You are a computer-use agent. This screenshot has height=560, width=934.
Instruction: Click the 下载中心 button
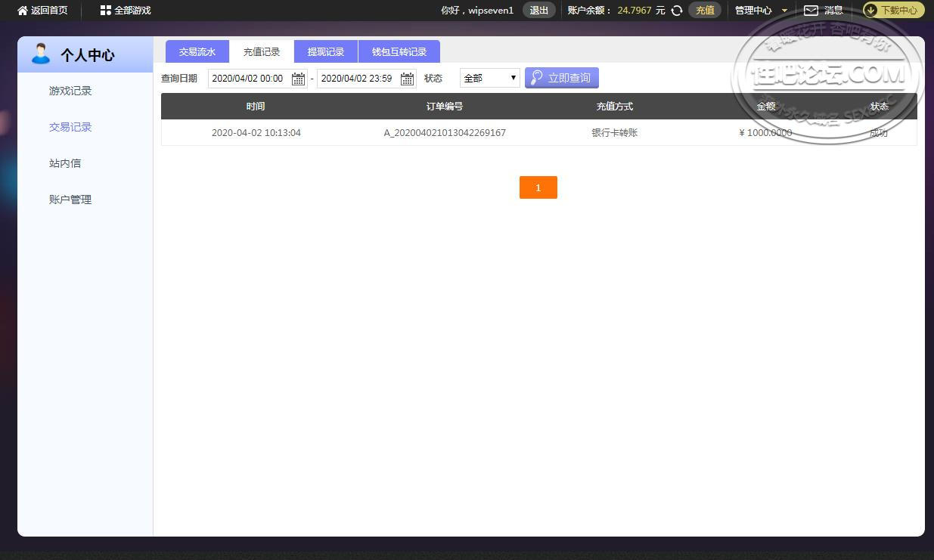tap(894, 11)
